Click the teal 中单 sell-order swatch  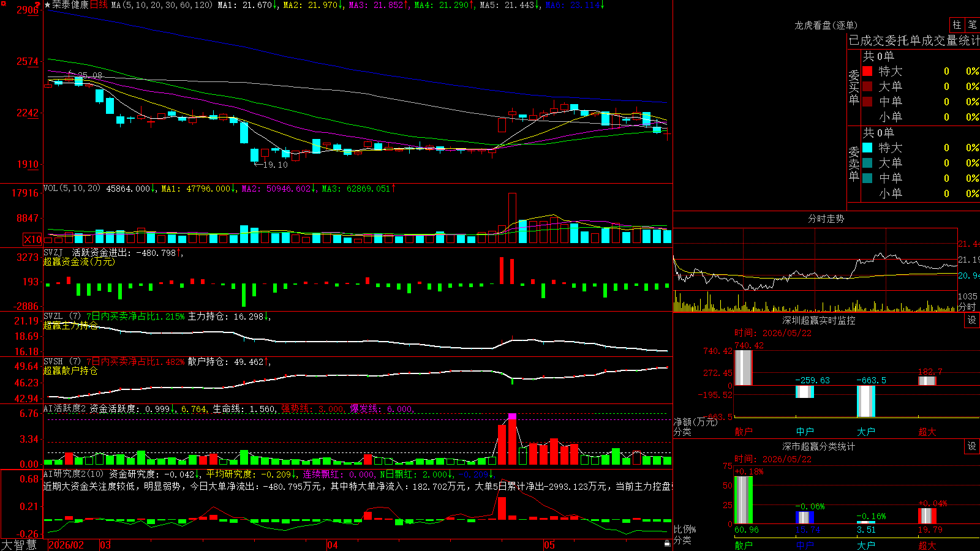point(867,178)
